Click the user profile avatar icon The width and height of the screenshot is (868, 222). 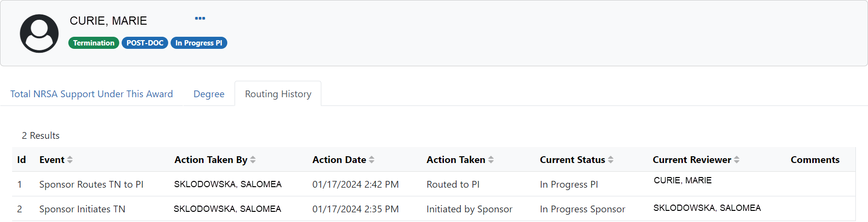(x=39, y=33)
